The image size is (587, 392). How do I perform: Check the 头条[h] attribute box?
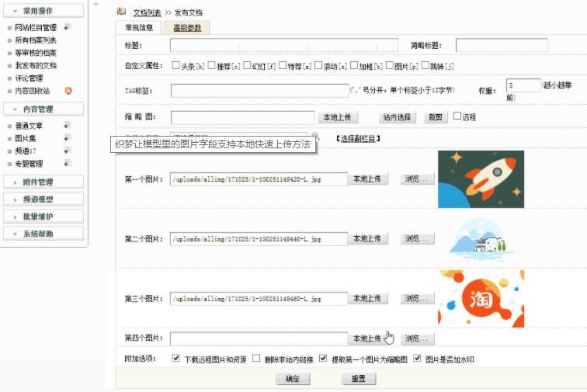coord(176,65)
